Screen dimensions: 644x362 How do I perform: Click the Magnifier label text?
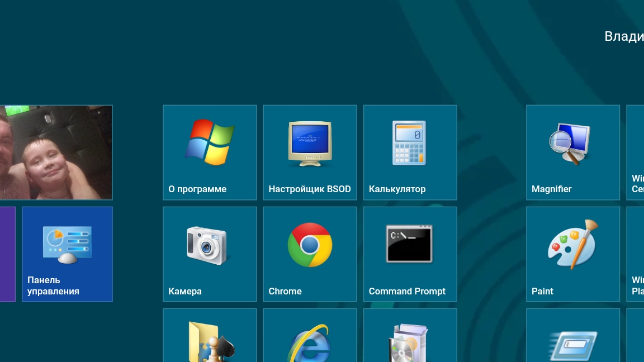(x=552, y=189)
